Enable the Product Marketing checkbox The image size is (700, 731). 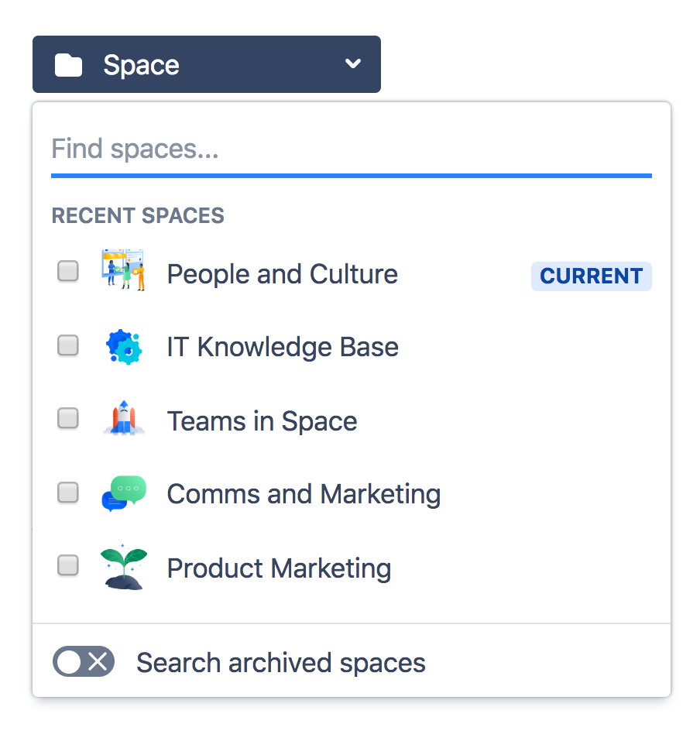[68, 566]
